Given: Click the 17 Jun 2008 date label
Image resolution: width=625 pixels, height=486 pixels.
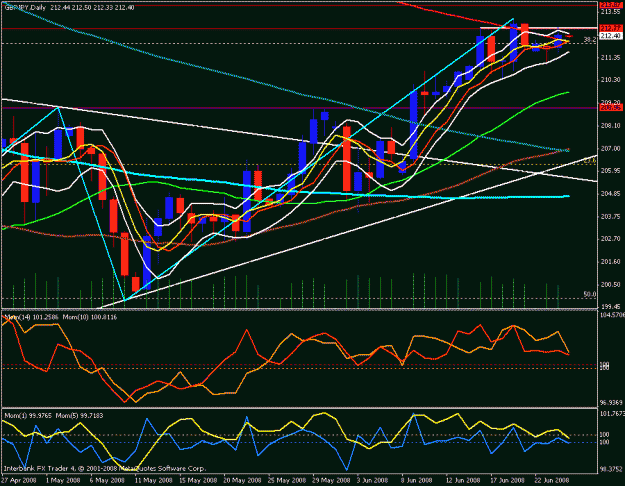Looking at the screenshot, I should point(509,480).
